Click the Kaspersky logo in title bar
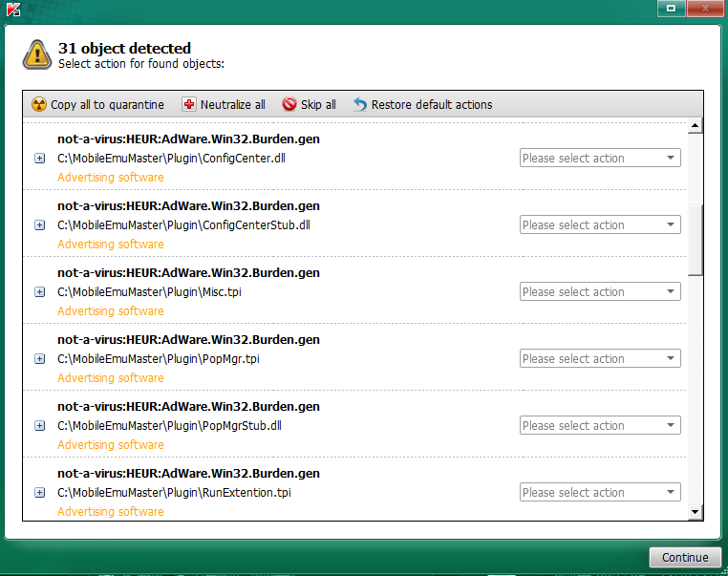 [13, 9]
